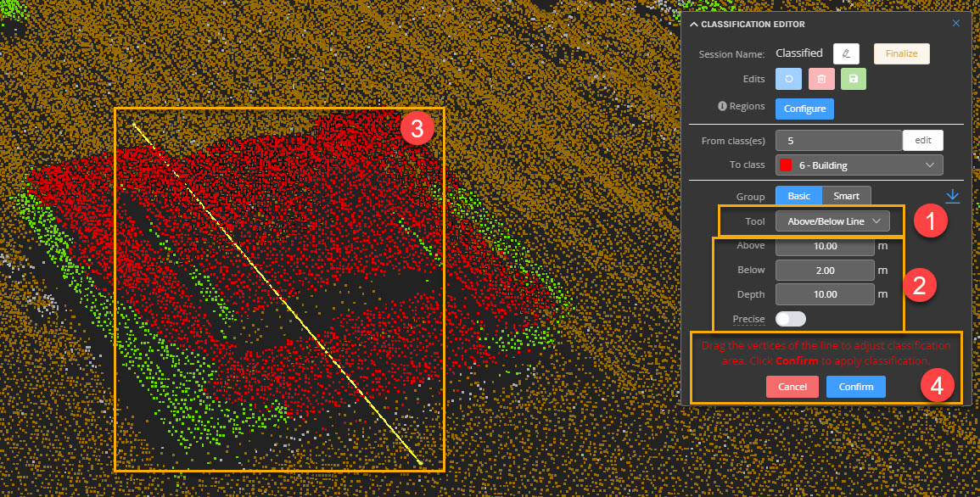The image size is (980, 497).
Task: Open the Tool dropdown showing Above/Below Line
Action: [x=832, y=221]
